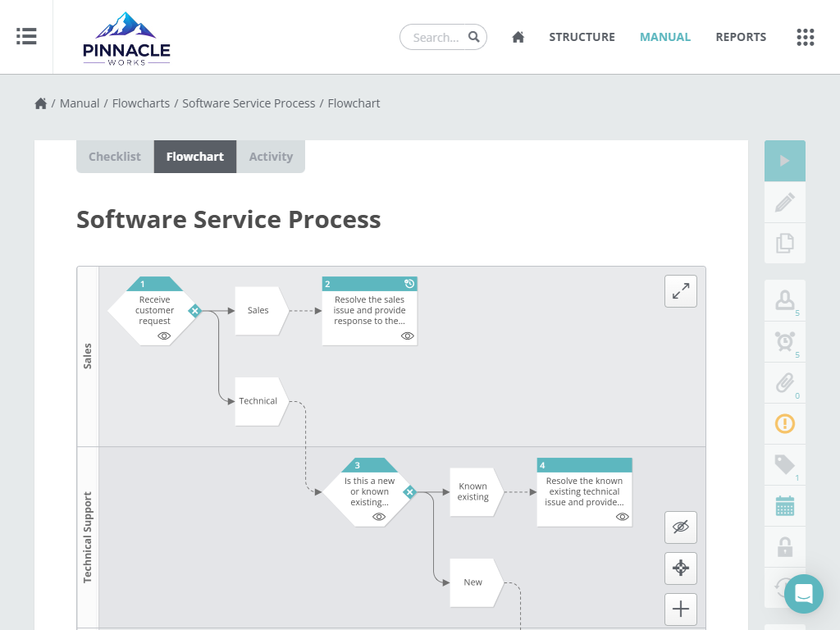Viewport: 840px width, 630px height.
Task: Click the search magnifier icon
Action: 473,37
